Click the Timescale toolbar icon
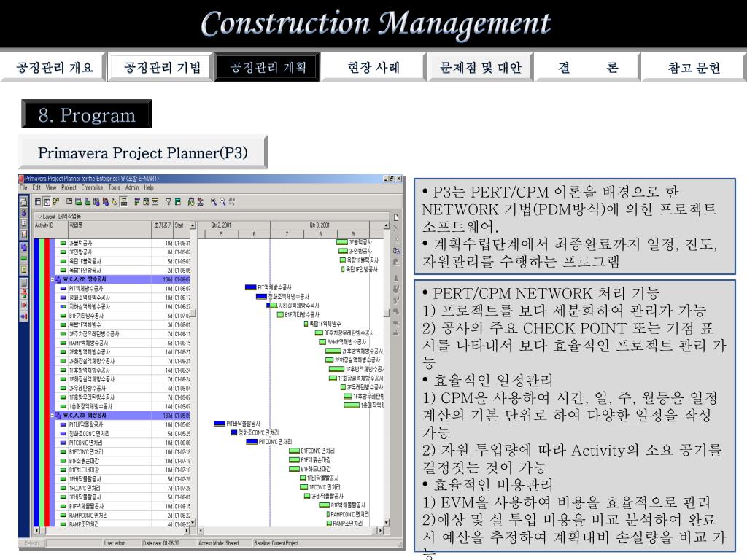This screenshot has width=747, height=560. [x=155, y=201]
